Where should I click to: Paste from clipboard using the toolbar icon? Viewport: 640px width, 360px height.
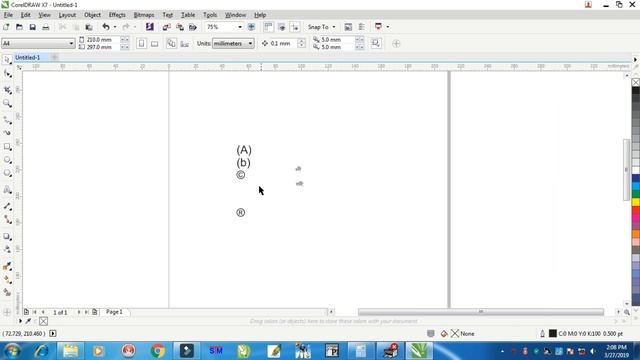point(89,27)
